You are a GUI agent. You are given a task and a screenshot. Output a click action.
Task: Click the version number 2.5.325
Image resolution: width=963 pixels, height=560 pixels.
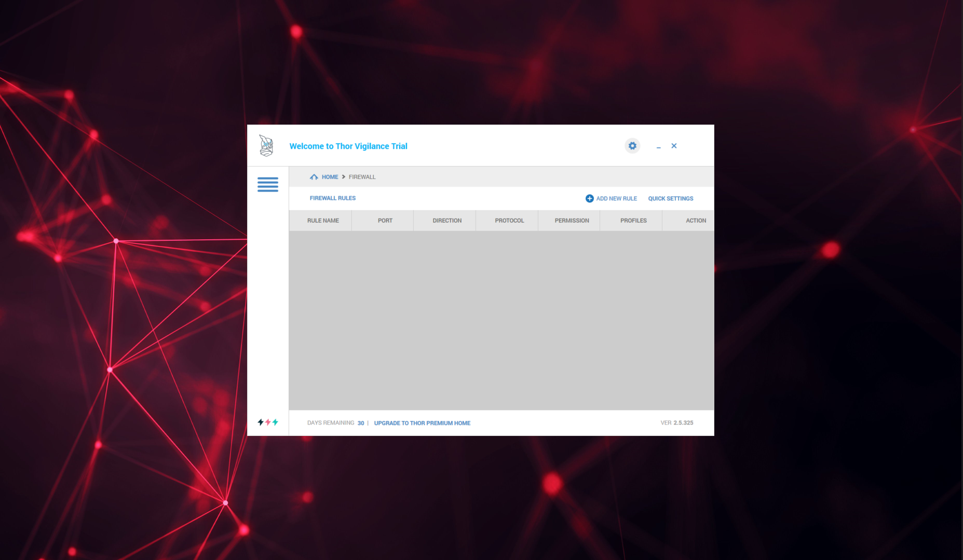[683, 423]
